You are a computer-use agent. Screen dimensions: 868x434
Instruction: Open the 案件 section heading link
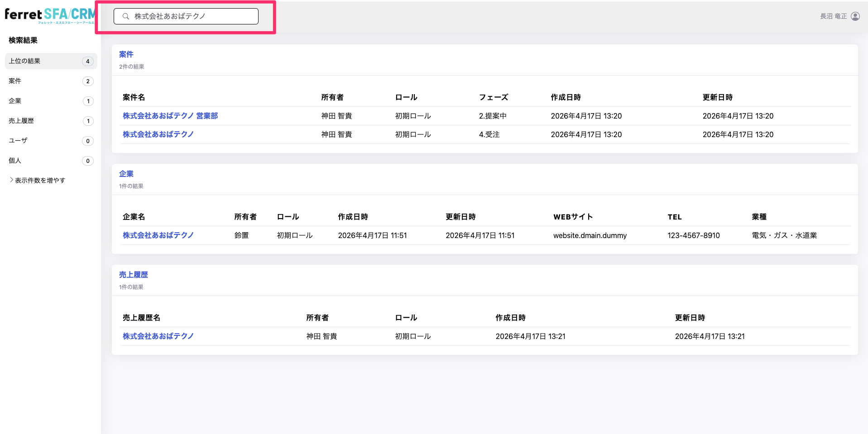click(x=126, y=54)
